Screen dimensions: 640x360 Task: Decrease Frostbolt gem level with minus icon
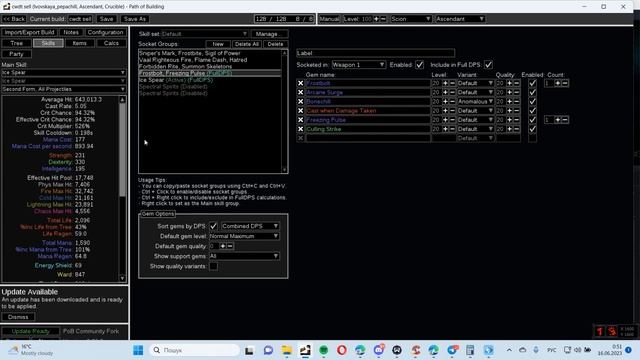(452, 83)
